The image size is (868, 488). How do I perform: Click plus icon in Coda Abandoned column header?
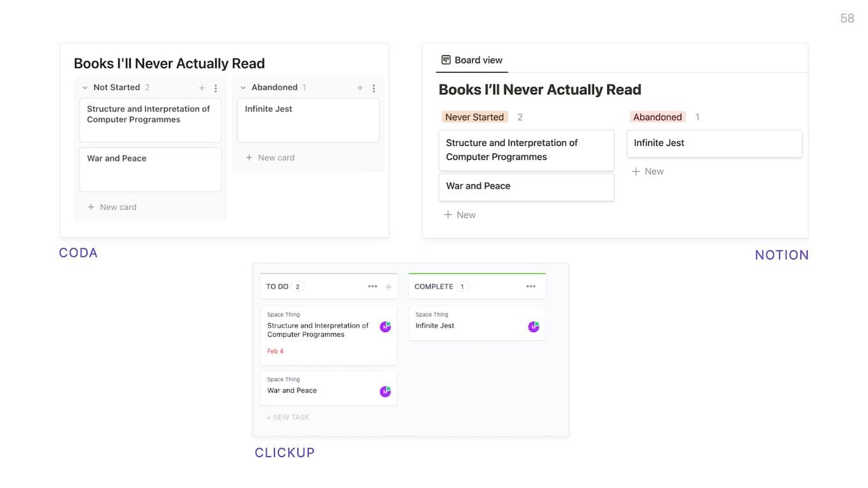[360, 88]
